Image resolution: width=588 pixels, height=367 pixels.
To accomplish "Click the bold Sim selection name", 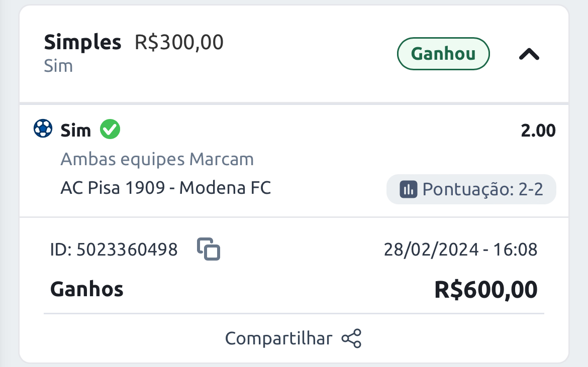I will (75, 131).
